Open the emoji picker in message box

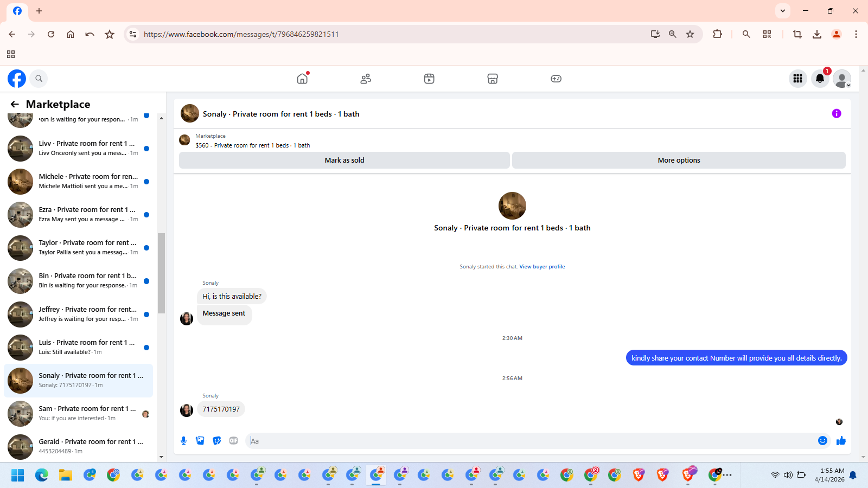point(822,441)
